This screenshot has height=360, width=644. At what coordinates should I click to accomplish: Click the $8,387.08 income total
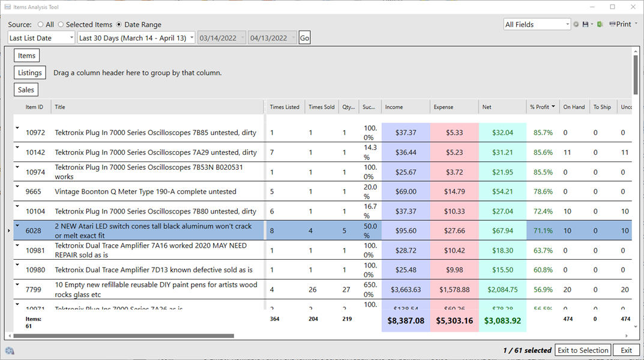406,320
